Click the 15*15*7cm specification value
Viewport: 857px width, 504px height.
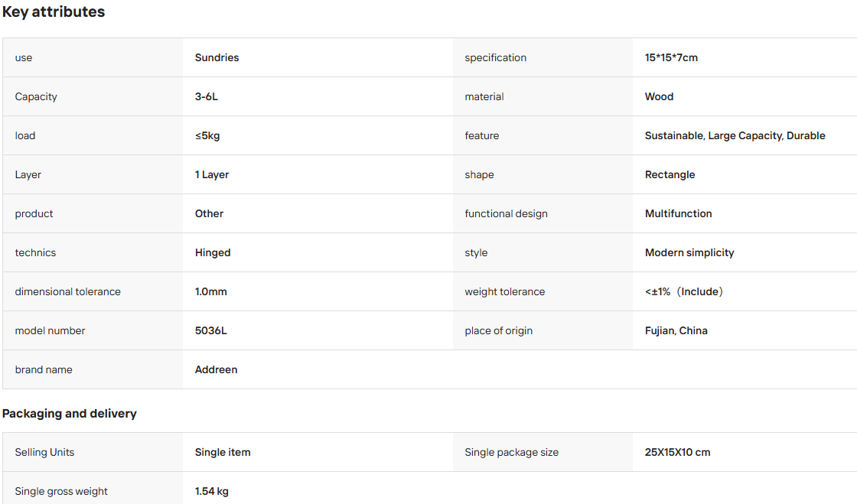671,57
